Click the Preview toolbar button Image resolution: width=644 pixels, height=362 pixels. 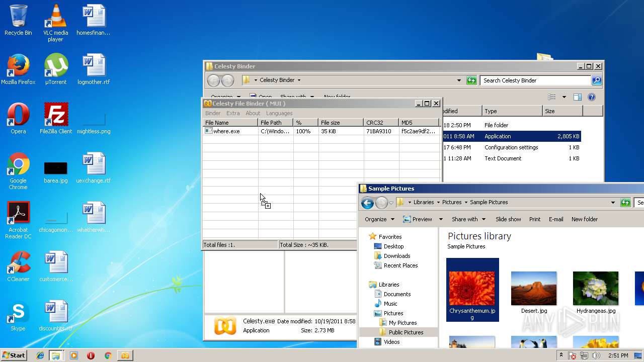(x=418, y=219)
